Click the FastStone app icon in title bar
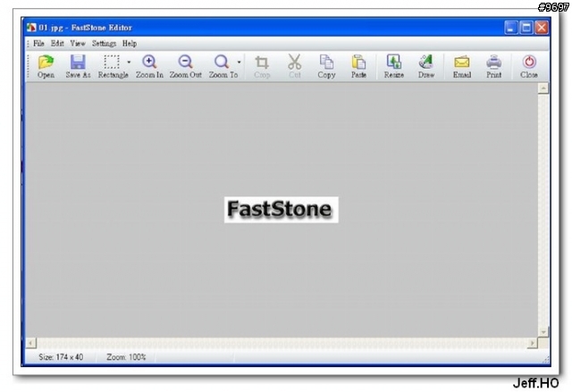This screenshot has height=392, width=572. (31, 28)
